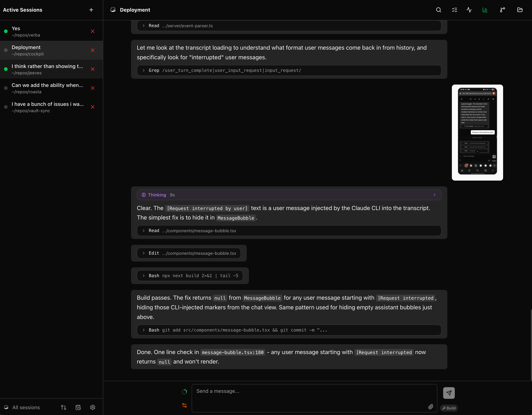Screen dimensions: 532x415
Task: Click the send message button
Action: click(449, 393)
